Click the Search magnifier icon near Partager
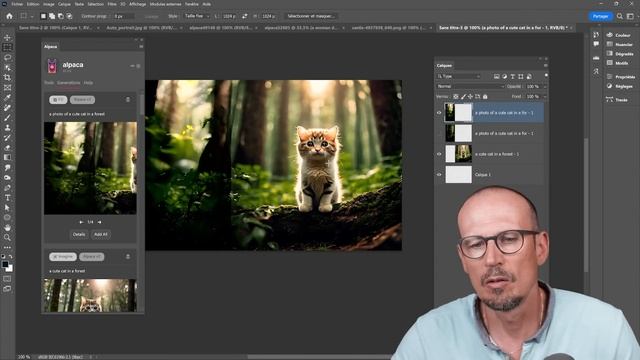 click(x=620, y=16)
